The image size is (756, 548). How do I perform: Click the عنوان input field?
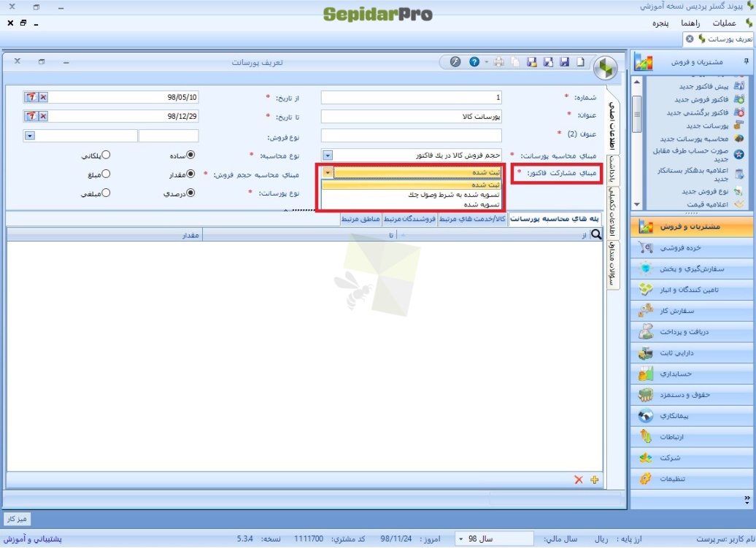pos(412,117)
